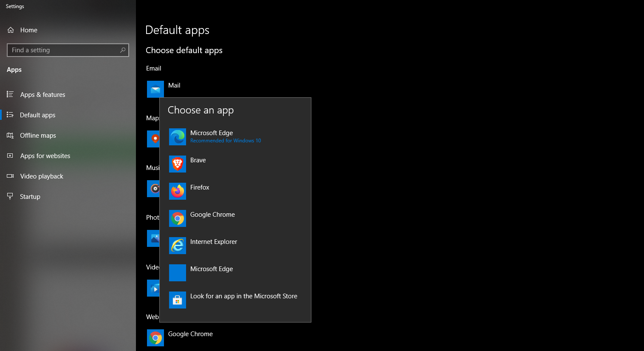
Task: Click in the Find a setting field
Action: (64, 50)
